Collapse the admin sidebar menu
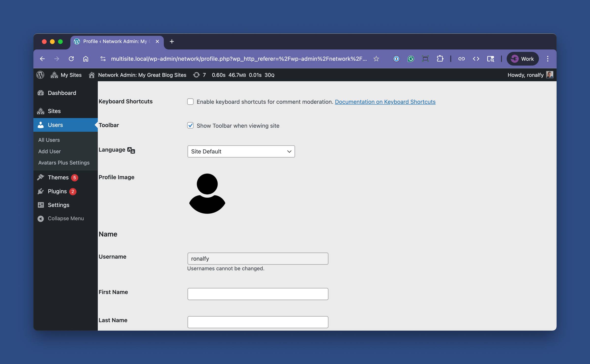590x364 pixels. click(66, 218)
